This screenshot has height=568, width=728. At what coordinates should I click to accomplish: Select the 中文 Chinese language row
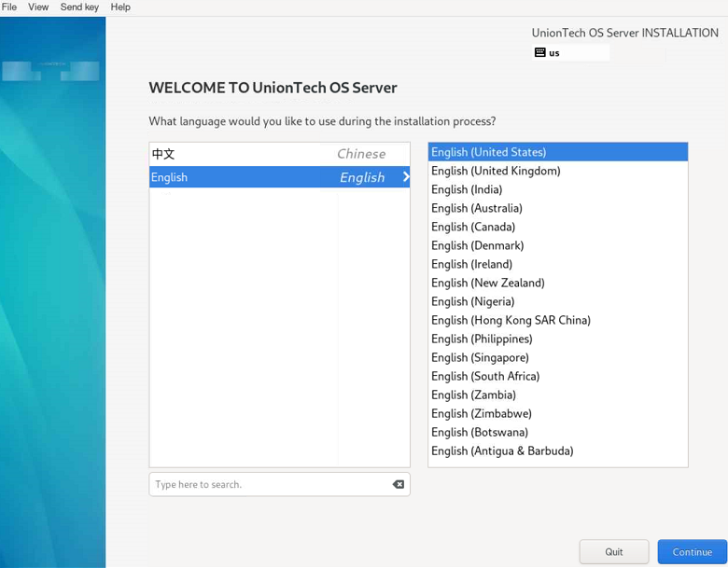[279, 154]
